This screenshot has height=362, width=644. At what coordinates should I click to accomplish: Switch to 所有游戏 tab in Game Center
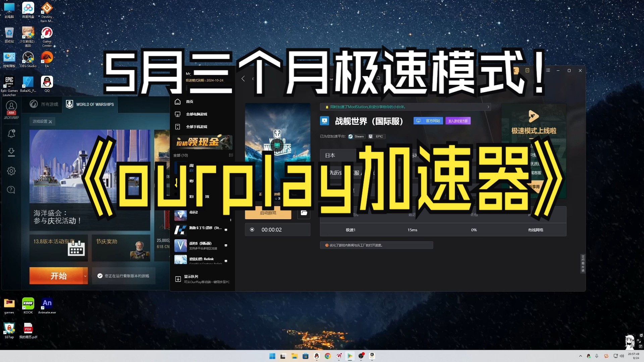click(44, 104)
